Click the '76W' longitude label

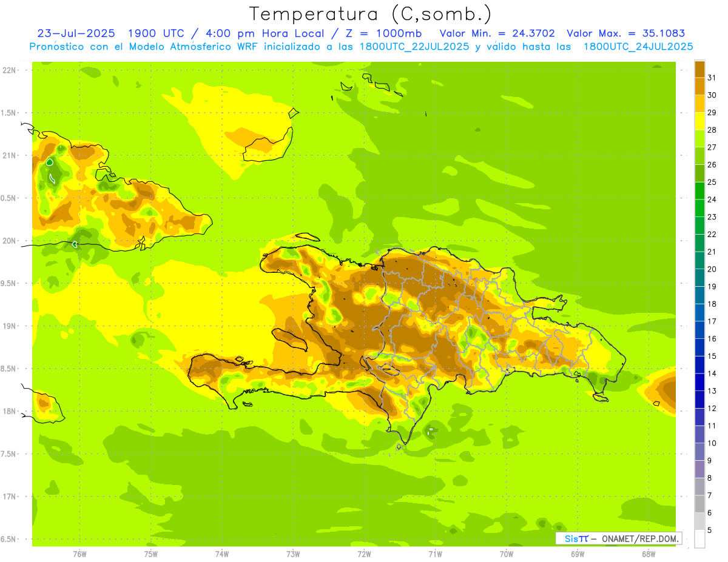coord(79,554)
